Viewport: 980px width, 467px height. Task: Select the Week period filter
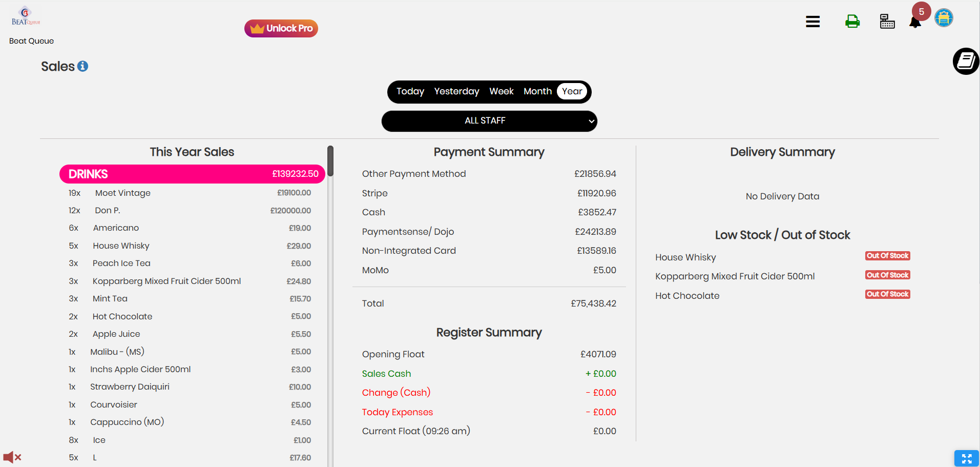pyautogui.click(x=501, y=91)
